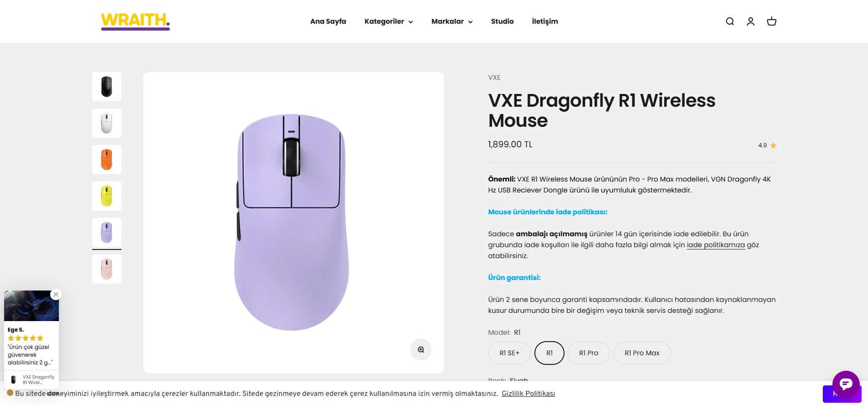Image resolution: width=868 pixels, height=405 pixels.
Task: Select the R1 SE+ model option
Action: [509, 353]
